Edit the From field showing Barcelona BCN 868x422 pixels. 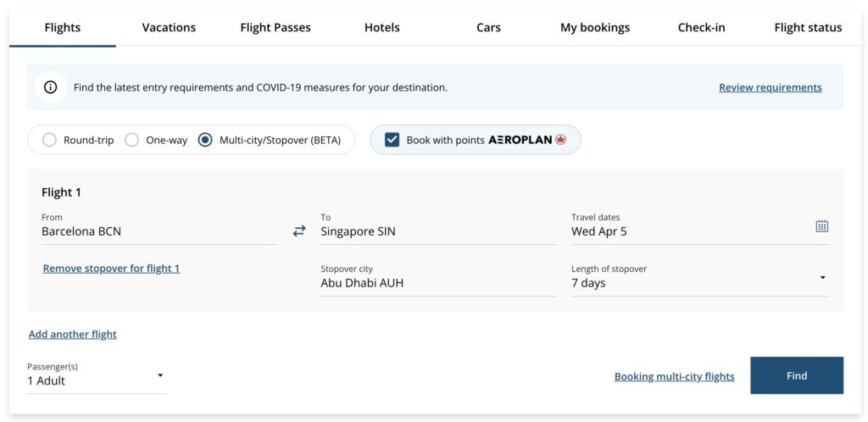pyautogui.click(x=159, y=231)
